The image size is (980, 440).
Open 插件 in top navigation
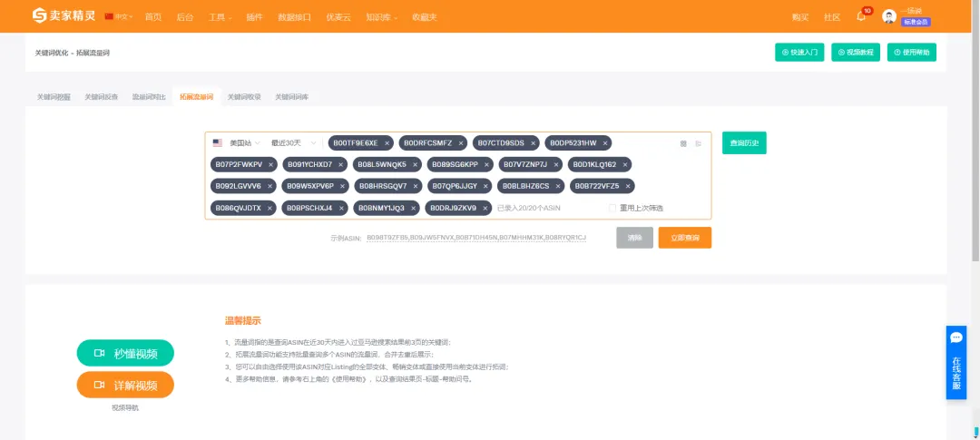pyautogui.click(x=254, y=17)
